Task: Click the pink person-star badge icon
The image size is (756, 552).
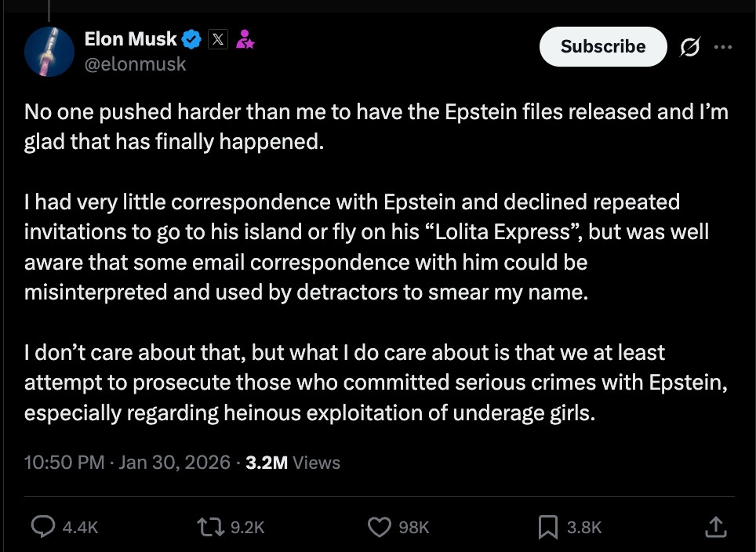Action: click(x=245, y=39)
